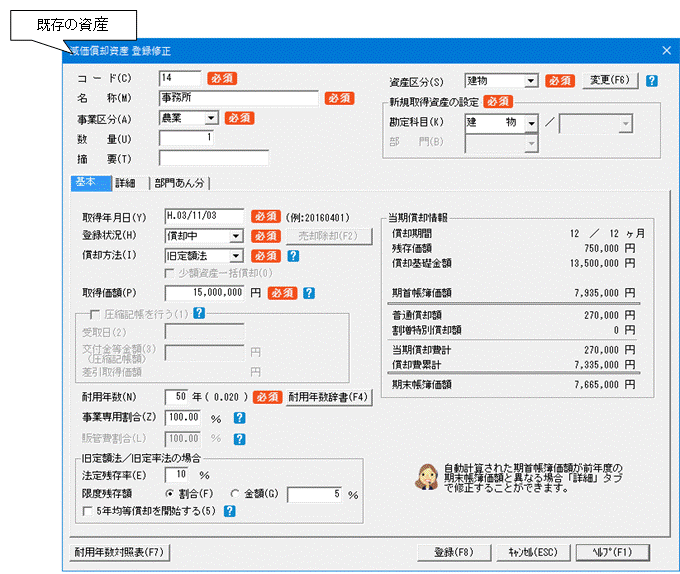Screen dimensions: 680x574
Task: Open 事業区分 dropdown showing 農業
Action: click(x=211, y=118)
